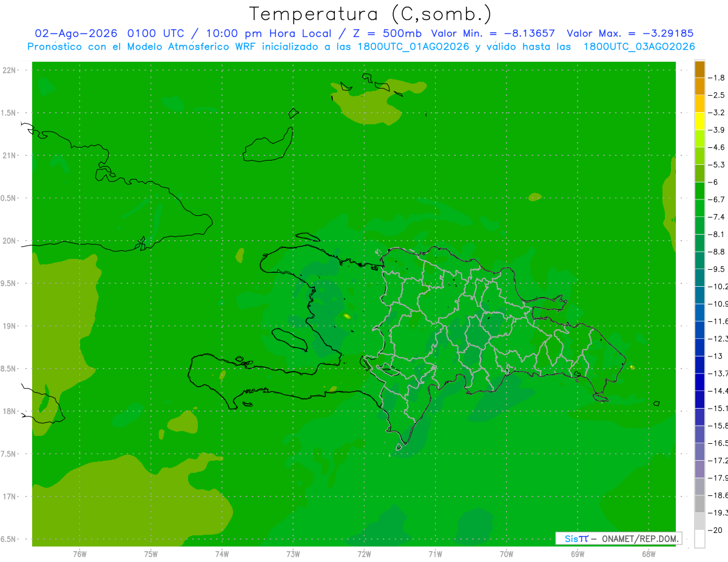The image size is (728, 562).
Task: Click the "-4.6" colorbar value
Action: (717, 147)
